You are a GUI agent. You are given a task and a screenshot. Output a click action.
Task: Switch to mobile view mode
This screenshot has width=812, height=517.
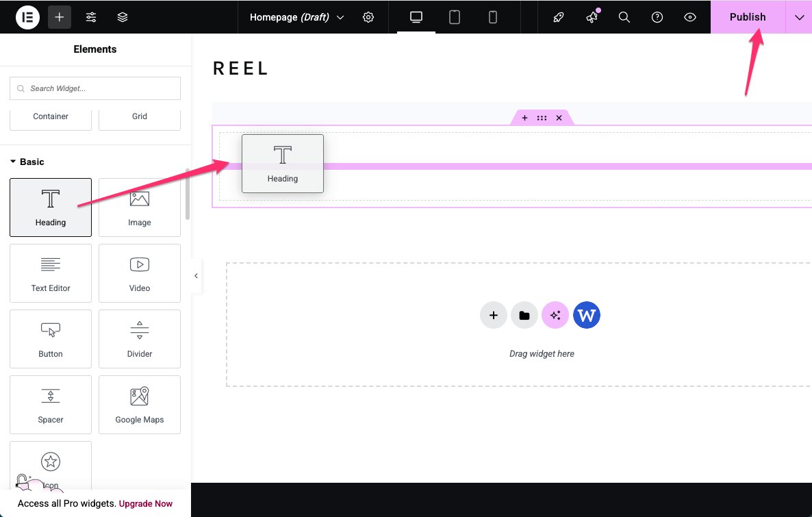coord(493,17)
